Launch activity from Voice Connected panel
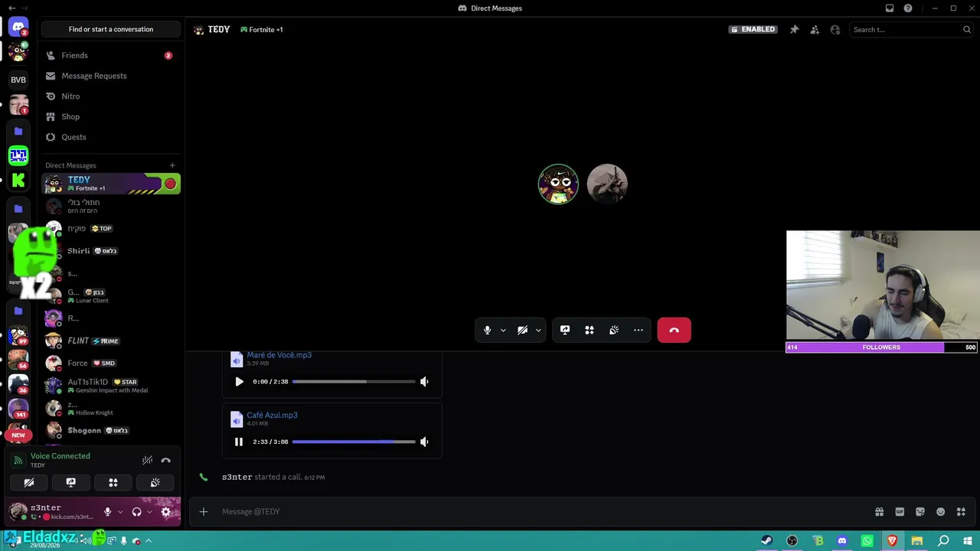Screen dimensions: 980x551 coord(113,483)
